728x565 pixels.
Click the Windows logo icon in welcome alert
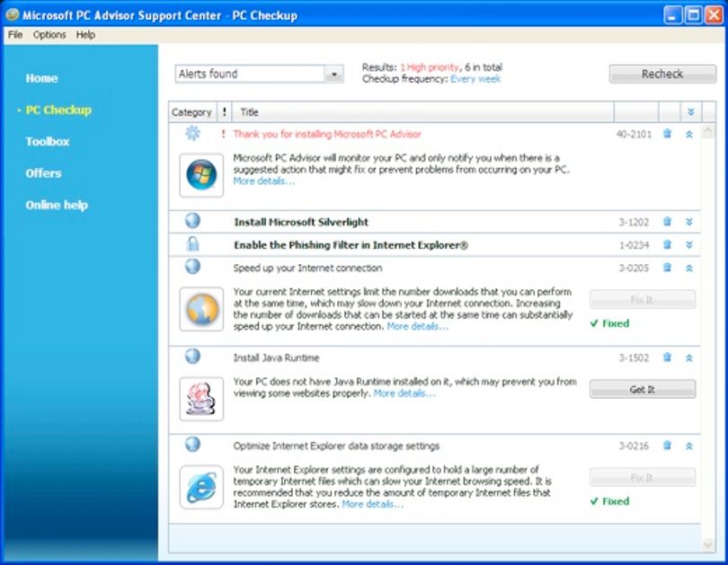(201, 175)
